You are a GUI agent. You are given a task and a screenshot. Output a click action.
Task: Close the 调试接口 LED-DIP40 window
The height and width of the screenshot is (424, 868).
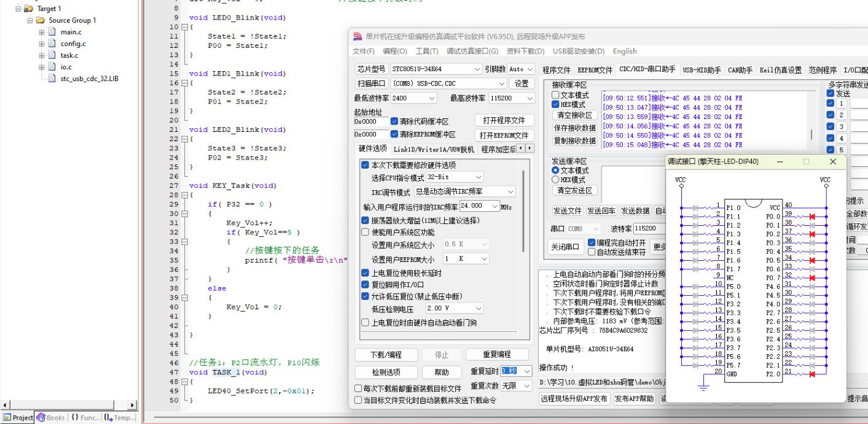tap(833, 162)
